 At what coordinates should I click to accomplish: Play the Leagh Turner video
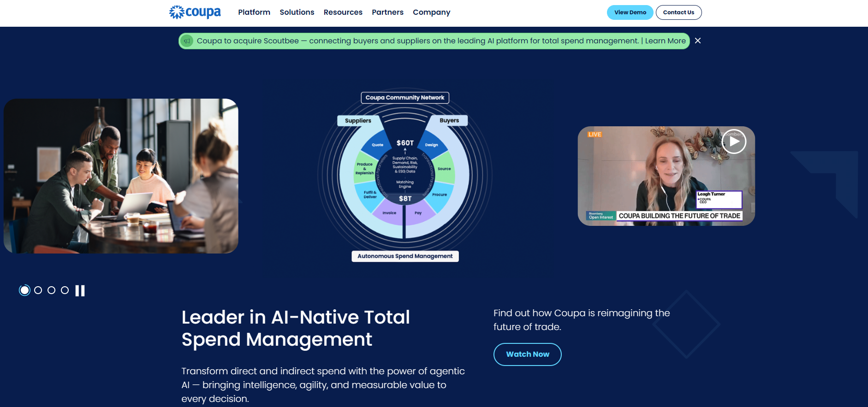tap(734, 142)
